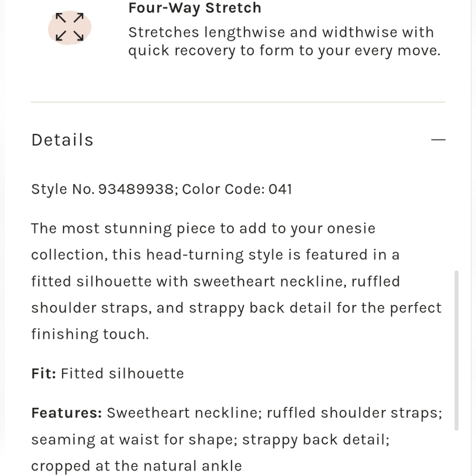
Task: Click the style number 93489938
Action: click(x=136, y=189)
